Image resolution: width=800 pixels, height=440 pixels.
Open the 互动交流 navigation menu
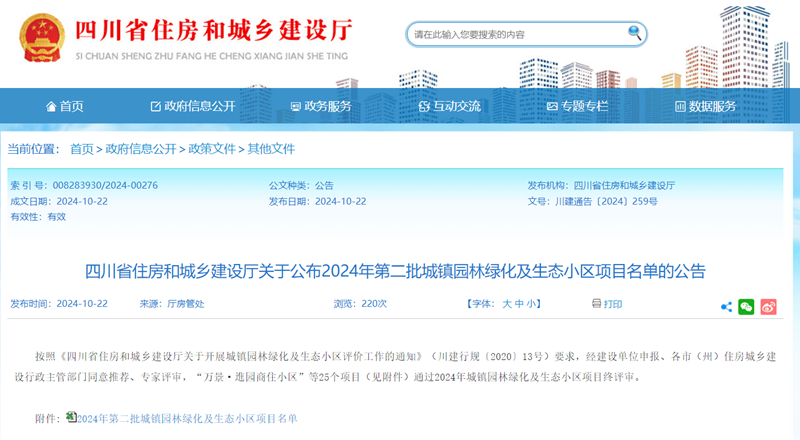coord(449,106)
